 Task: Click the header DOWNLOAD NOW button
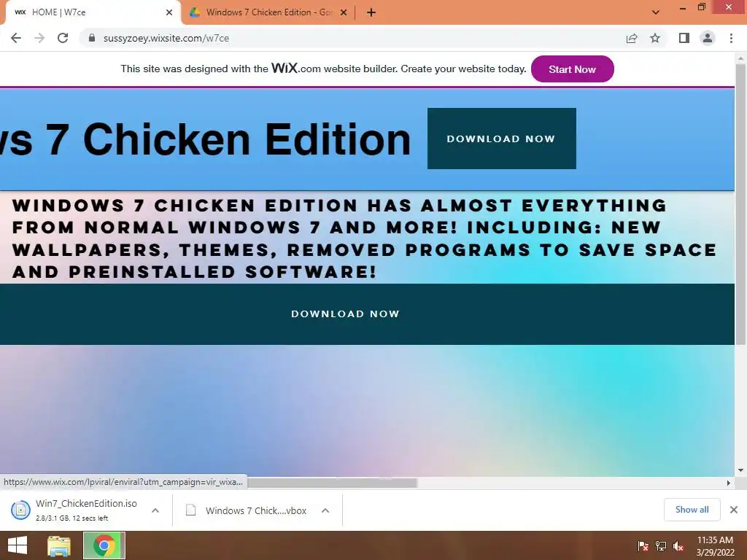pos(502,139)
